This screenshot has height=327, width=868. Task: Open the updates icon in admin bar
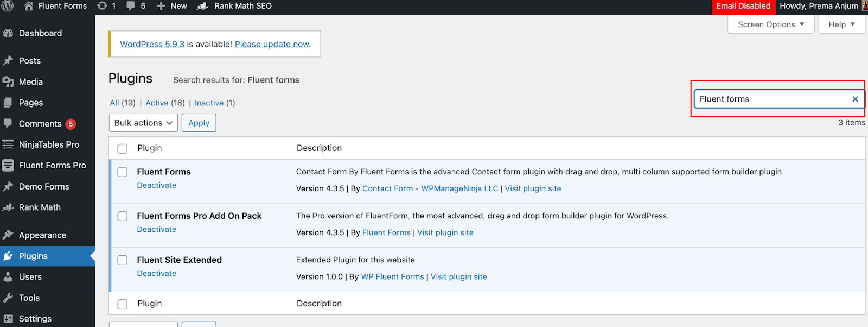102,6
